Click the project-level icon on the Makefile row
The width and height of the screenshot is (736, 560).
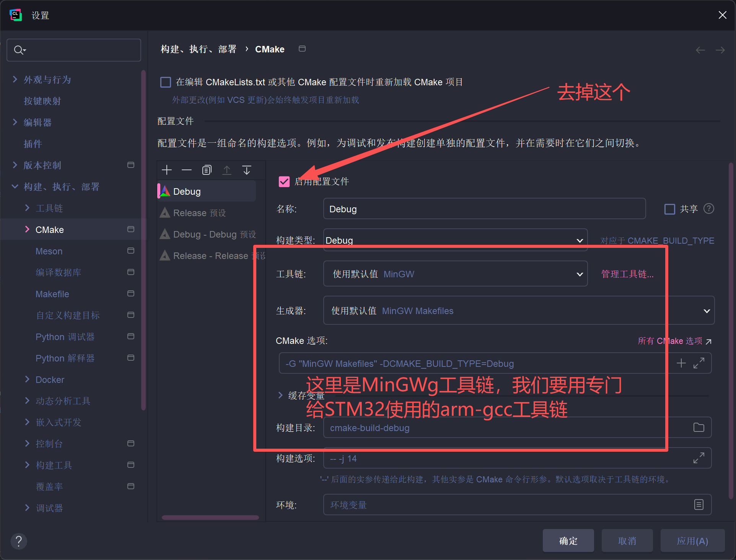pyautogui.click(x=131, y=293)
